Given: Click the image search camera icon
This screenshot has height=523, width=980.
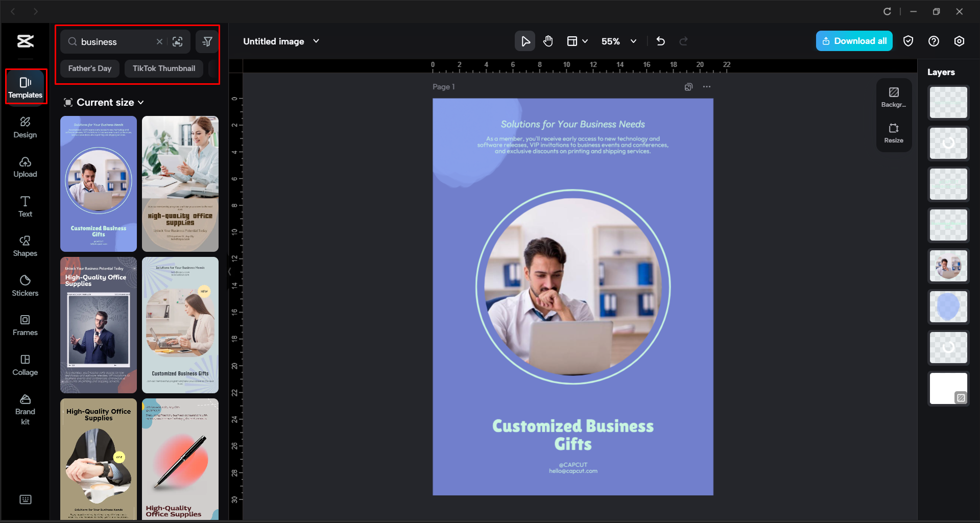Looking at the screenshot, I should (x=178, y=42).
